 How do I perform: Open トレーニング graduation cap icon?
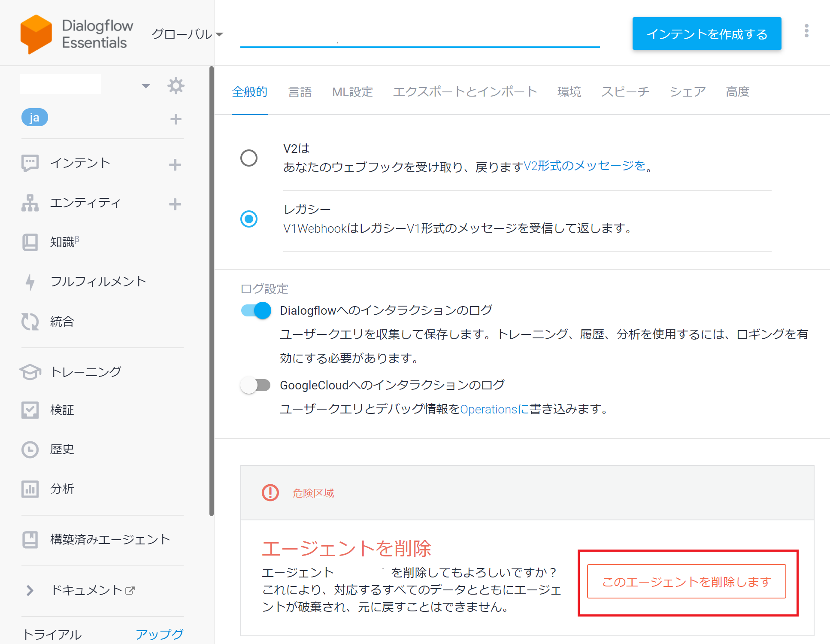click(30, 372)
